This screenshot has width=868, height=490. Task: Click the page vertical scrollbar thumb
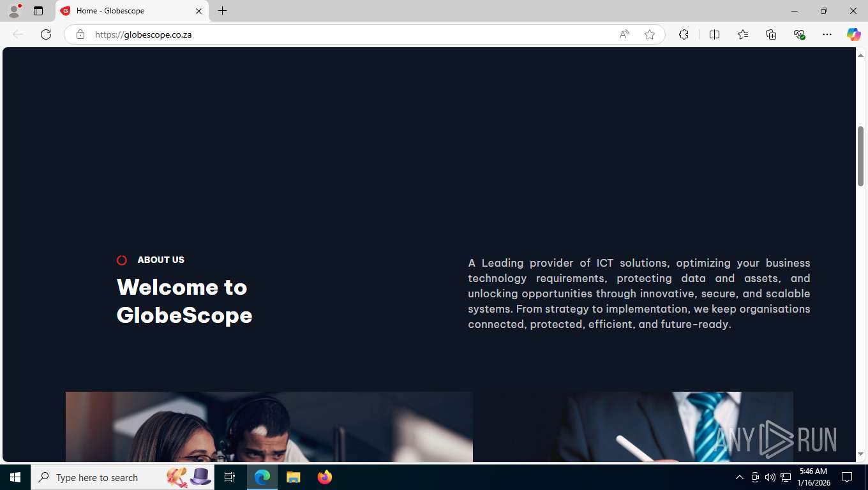pos(860,156)
